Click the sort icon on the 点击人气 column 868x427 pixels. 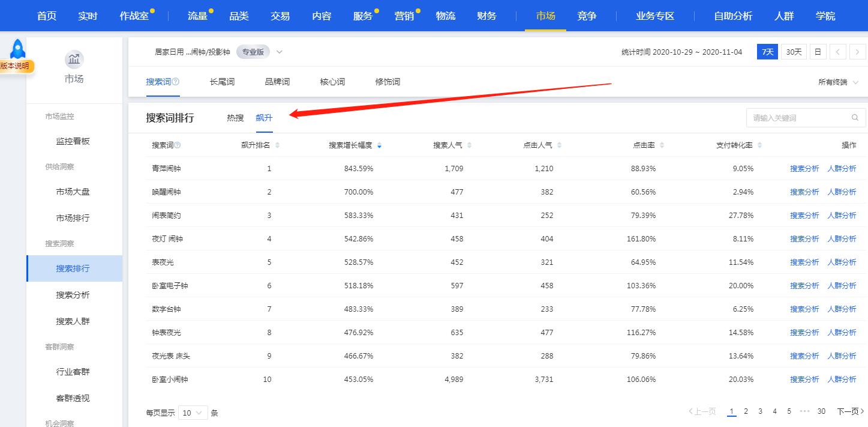click(558, 145)
